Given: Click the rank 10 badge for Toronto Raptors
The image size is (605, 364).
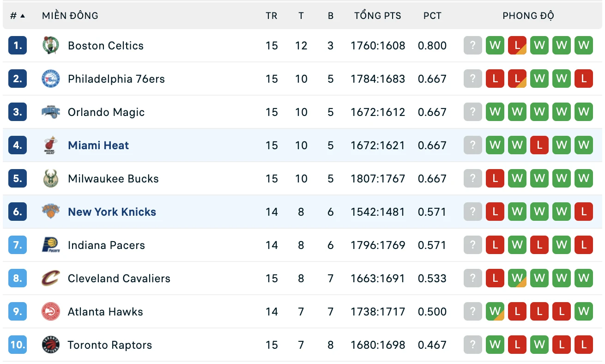Looking at the screenshot, I should pos(18,345).
